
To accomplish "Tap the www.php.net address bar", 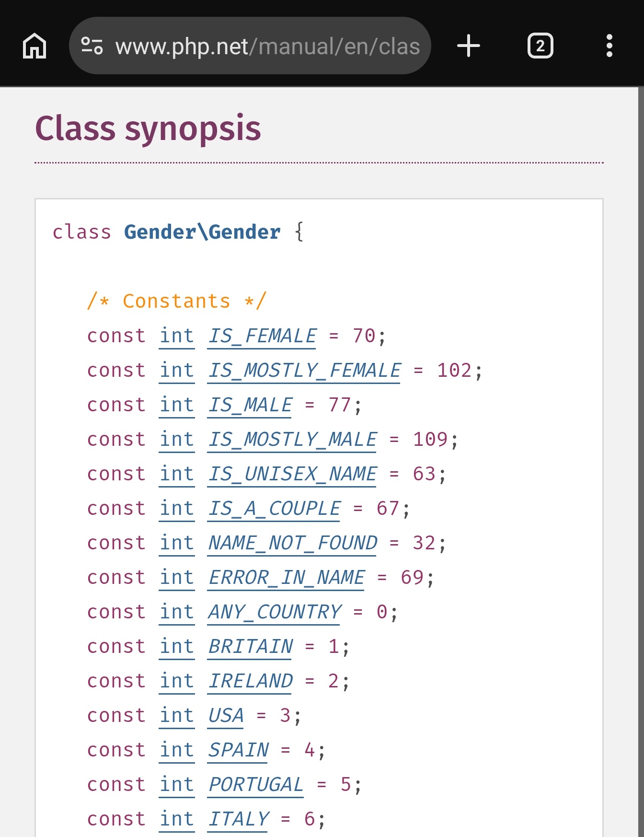I will click(267, 46).
